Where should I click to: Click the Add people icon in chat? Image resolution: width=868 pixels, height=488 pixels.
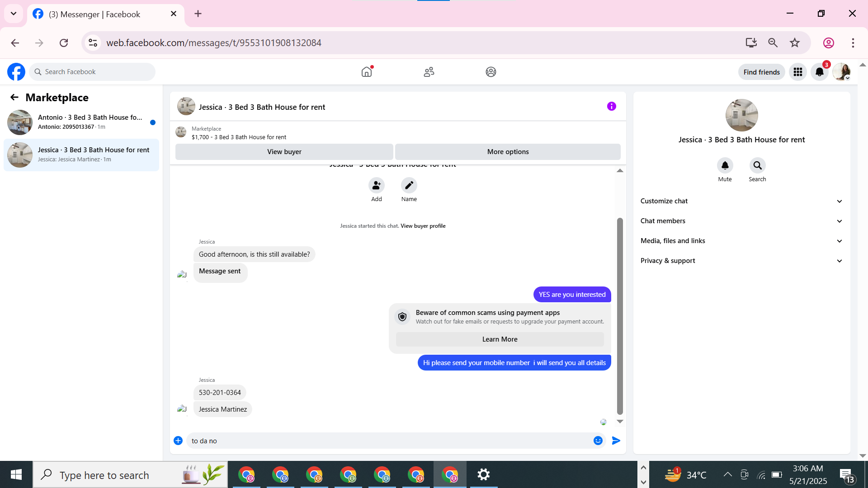pyautogui.click(x=377, y=185)
